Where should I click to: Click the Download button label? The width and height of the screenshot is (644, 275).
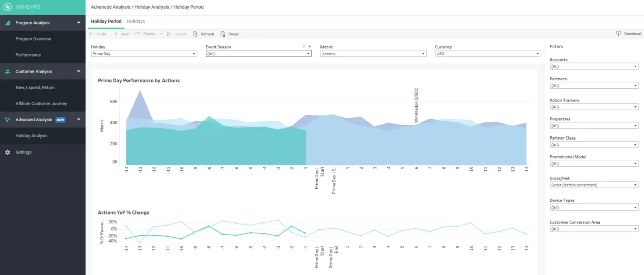633,34
